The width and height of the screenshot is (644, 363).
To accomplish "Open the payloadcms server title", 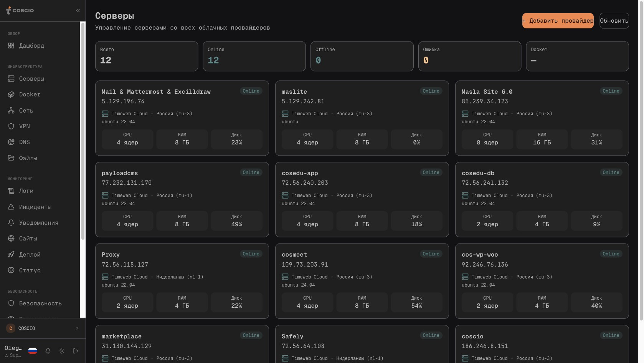I will tap(120, 173).
